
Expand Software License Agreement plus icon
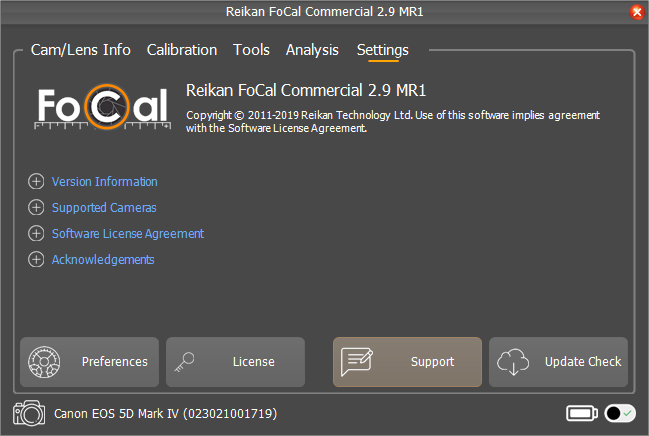point(36,234)
